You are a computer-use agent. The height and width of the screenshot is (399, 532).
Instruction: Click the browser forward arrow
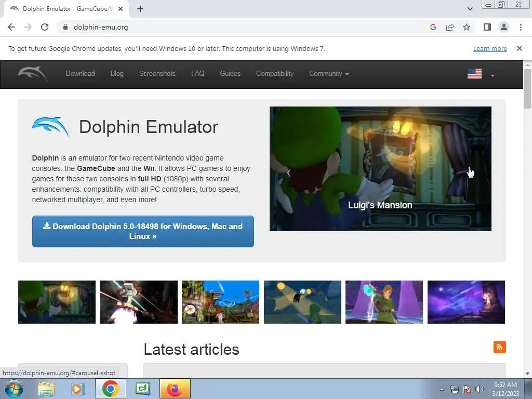[x=28, y=27]
